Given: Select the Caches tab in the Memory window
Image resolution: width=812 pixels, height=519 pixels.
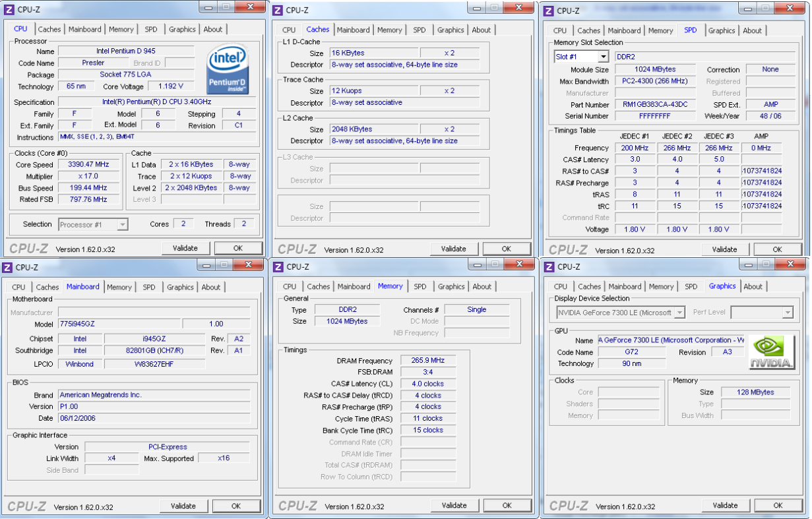Looking at the screenshot, I should coord(319,286).
